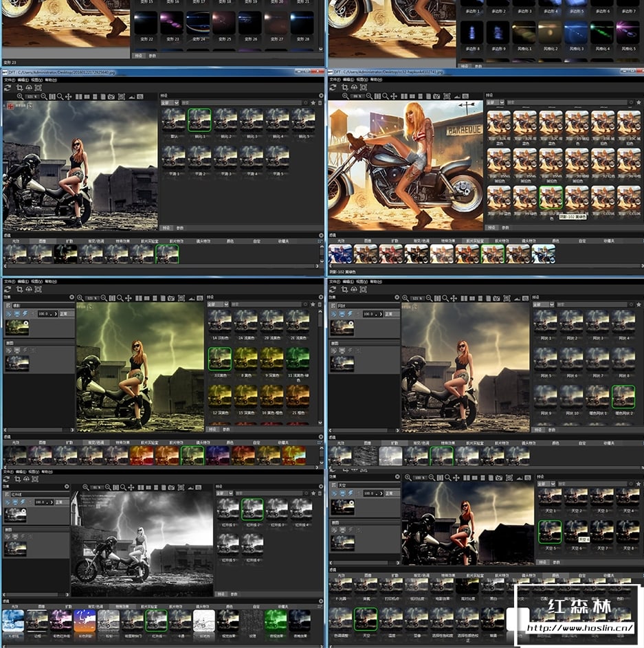Image resolution: width=644 pixels, height=648 pixels.
Task: Select the pan arrows tool in the green-tinted window
Action: click(x=128, y=298)
